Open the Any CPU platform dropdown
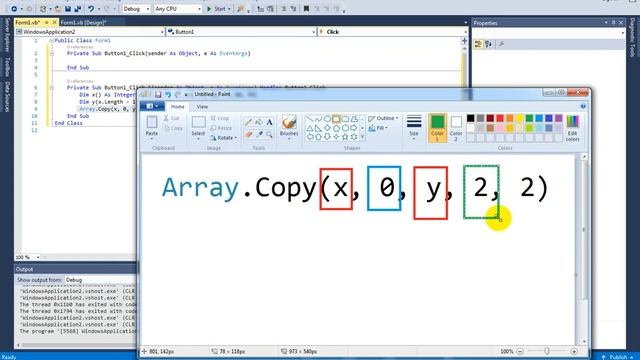 178,9
